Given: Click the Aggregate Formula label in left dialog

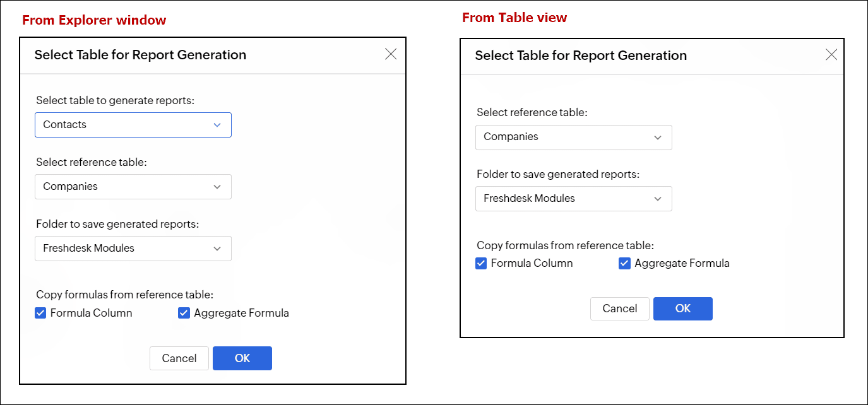Looking at the screenshot, I should click(x=241, y=313).
